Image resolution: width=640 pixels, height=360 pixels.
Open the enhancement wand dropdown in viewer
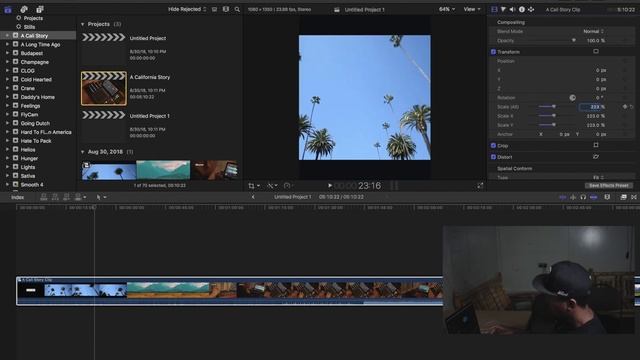point(272,186)
